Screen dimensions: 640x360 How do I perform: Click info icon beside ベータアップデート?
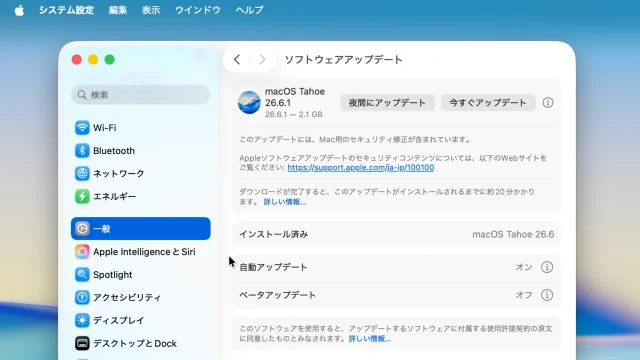[547, 295]
